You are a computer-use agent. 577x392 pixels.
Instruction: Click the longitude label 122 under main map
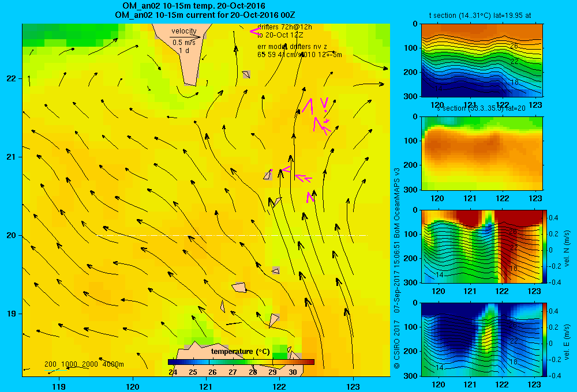tap(279, 386)
